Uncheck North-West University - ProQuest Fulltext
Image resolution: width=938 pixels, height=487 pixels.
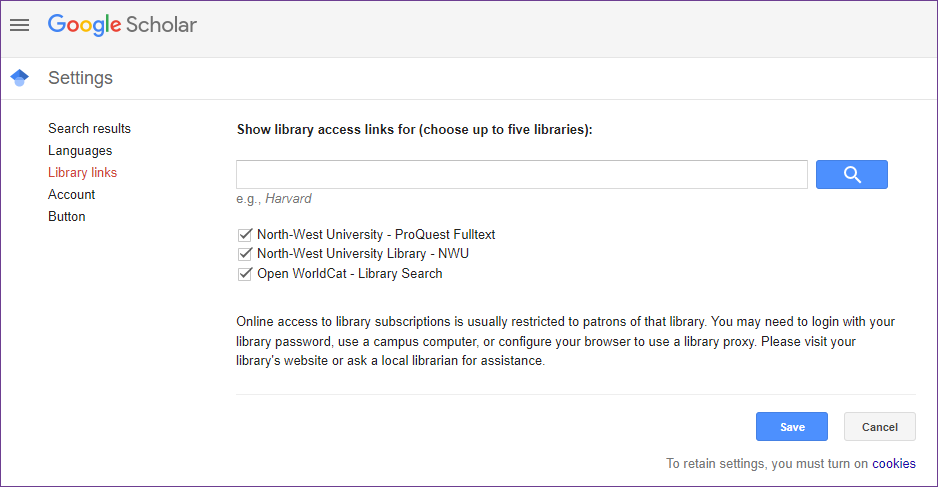245,235
